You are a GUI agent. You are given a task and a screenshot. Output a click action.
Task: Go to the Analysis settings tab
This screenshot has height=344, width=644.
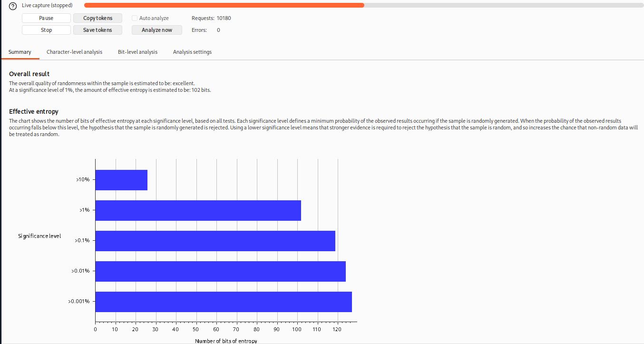coord(192,52)
